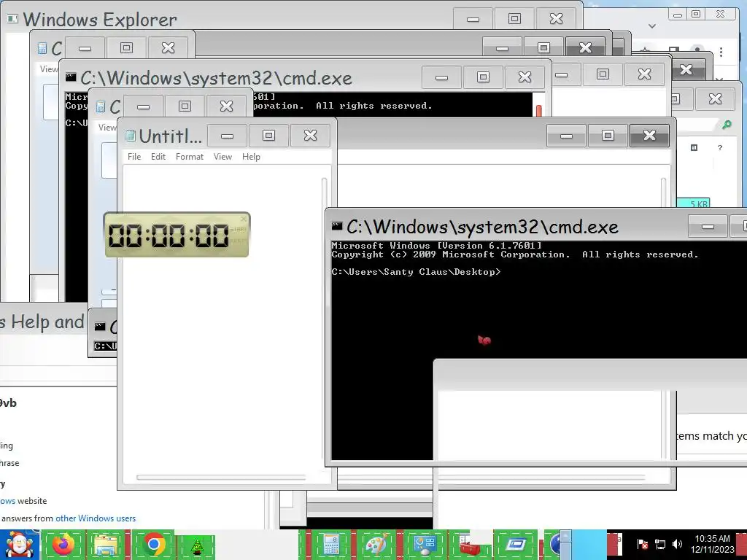Click the stopwatch gadget START button

pos(239,229)
